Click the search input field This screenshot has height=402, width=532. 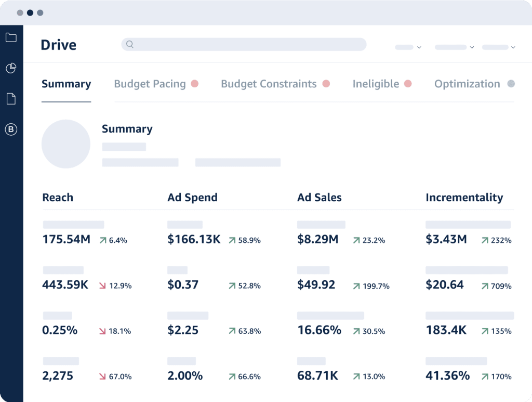click(x=244, y=45)
